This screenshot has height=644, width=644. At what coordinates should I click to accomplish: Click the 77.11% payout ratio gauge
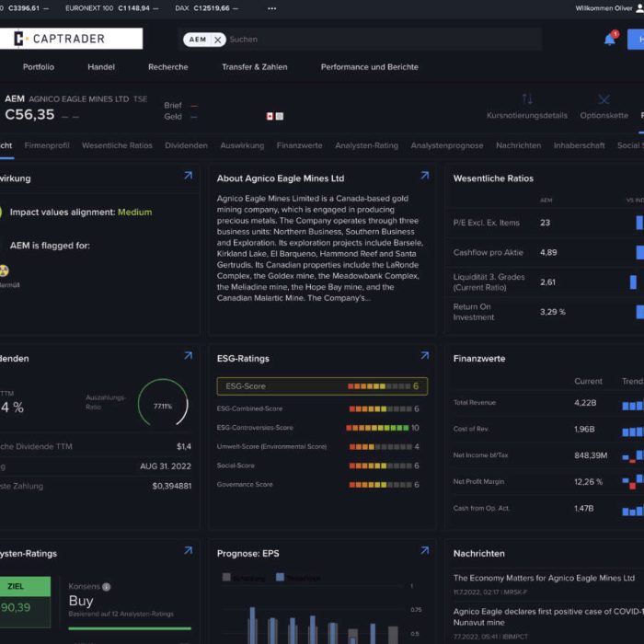[163, 403]
